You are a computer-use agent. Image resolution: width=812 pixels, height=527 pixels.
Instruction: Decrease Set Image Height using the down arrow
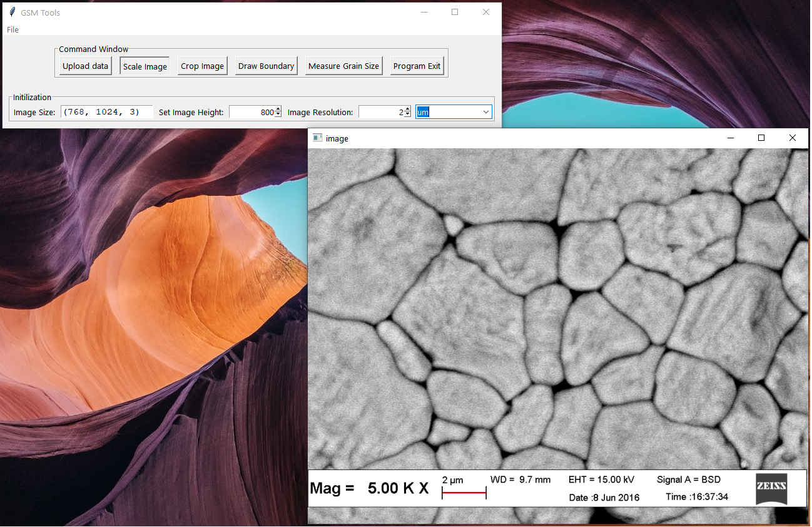(278, 114)
